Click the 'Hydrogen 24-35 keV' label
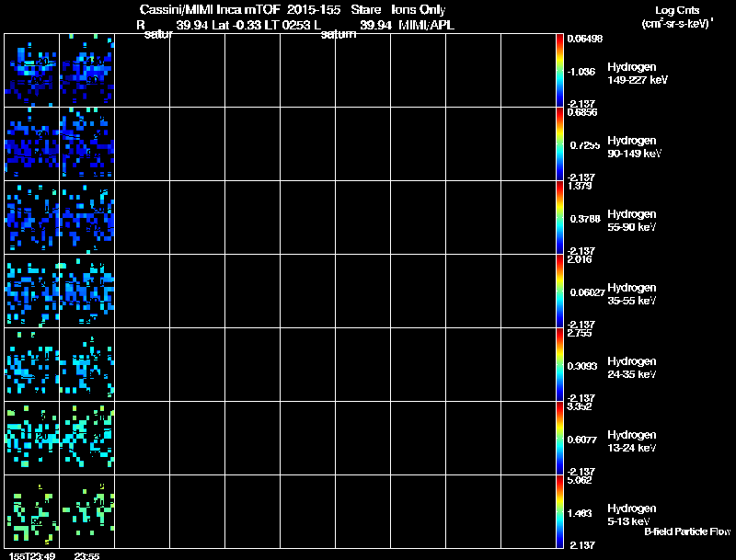The height and width of the screenshot is (560, 736). coord(632,368)
